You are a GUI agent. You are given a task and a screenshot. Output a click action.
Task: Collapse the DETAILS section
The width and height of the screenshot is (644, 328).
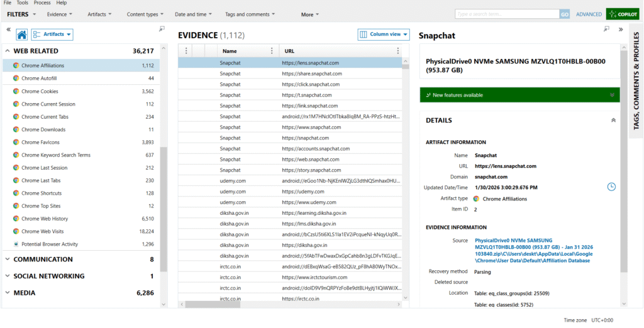(x=613, y=120)
